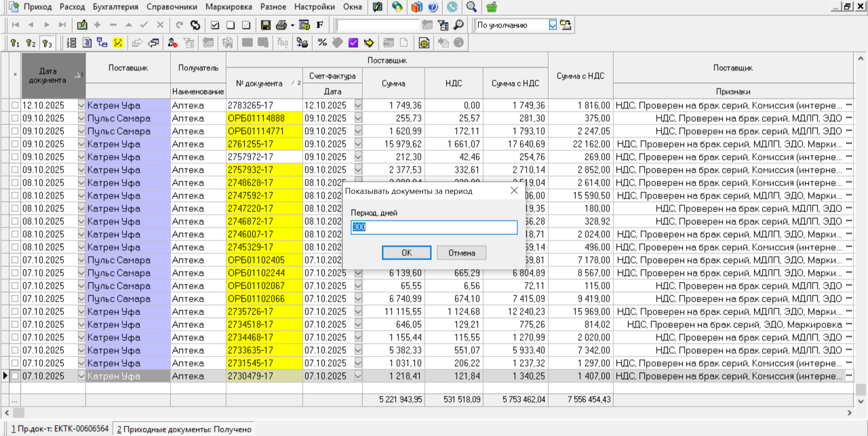
Task: Expand invoice date dropdown in 2731545-17 row
Action: [x=358, y=363]
